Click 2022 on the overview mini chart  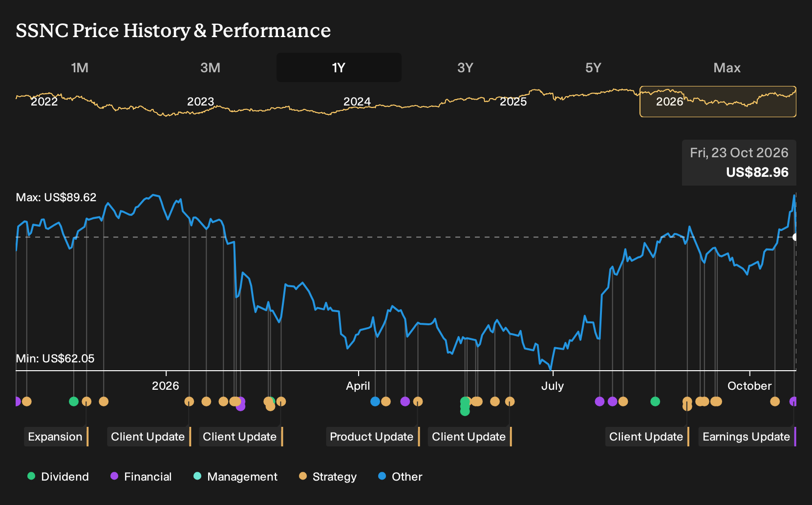tap(44, 102)
